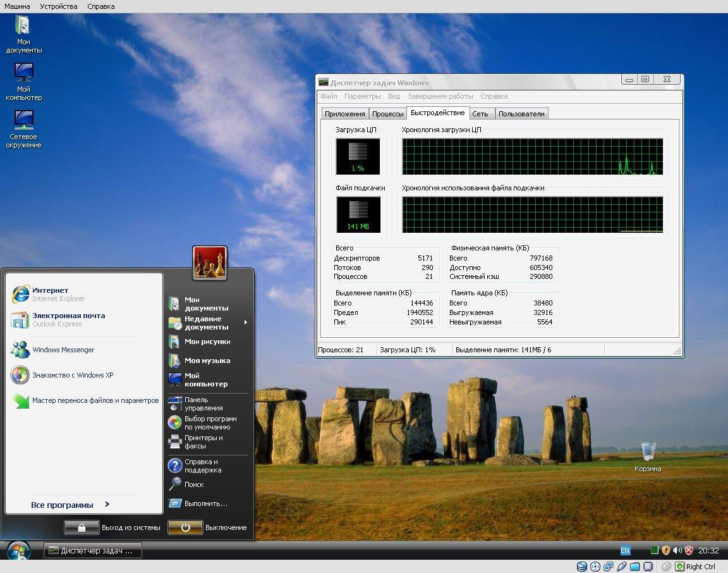The image size is (728, 573).
Task: Click the chess user account picture
Action: click(210, 262)
